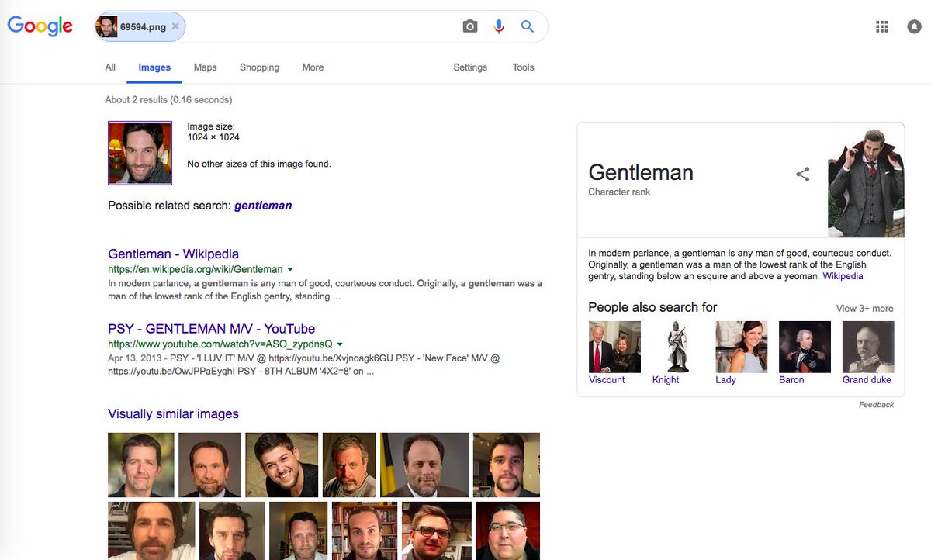
Task: Click the magnifying glass search button
Action: (x=528, y=26)
